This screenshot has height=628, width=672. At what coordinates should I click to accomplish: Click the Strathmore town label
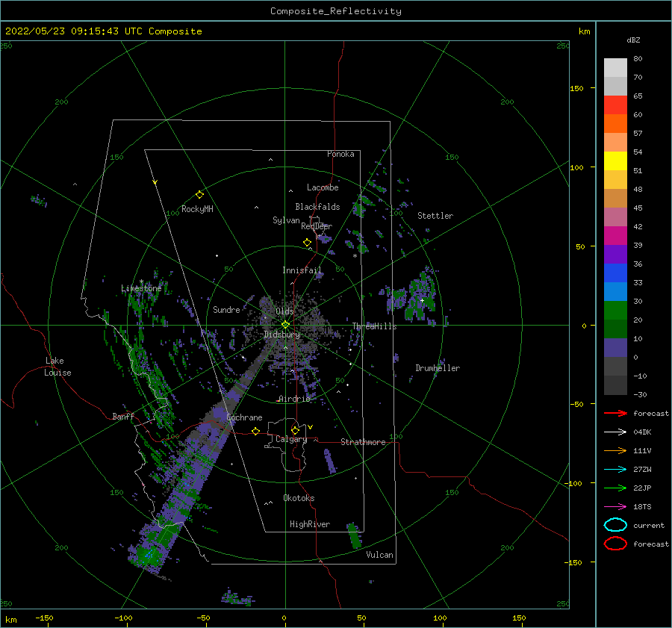[x=364, y=442]
